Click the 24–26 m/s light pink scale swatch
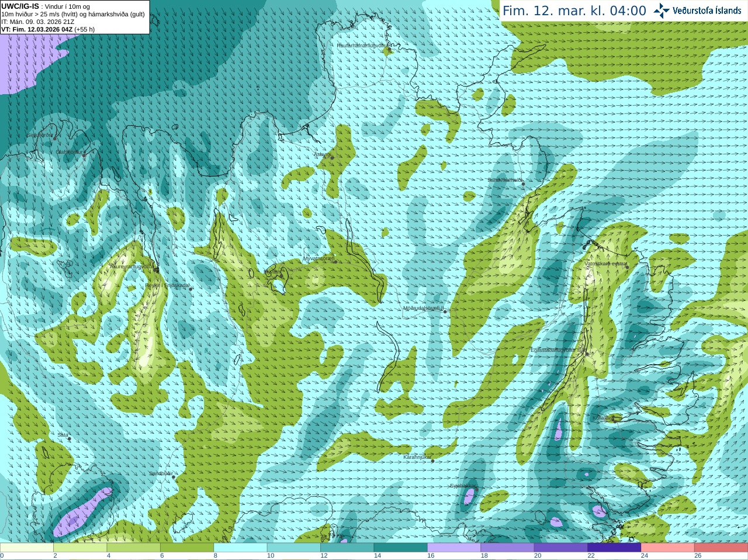 pos(668,548)
